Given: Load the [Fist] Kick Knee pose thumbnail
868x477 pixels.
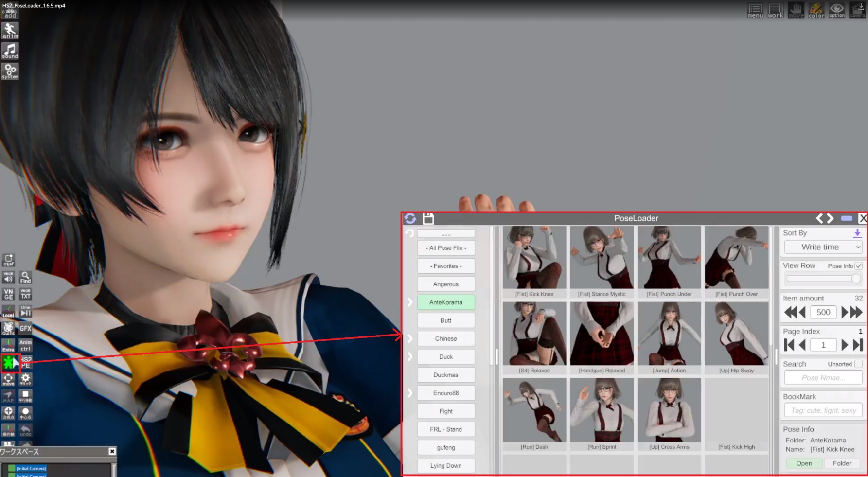Looking at the screenshot, I should [534, 258].
